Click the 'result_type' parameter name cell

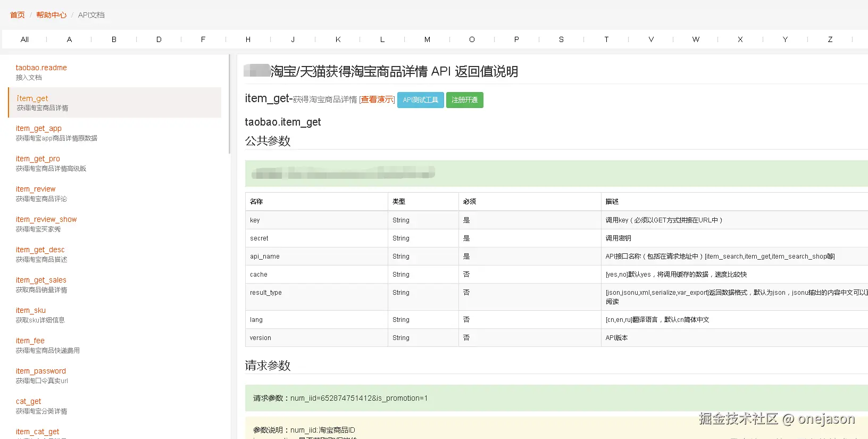click(316, 297)
